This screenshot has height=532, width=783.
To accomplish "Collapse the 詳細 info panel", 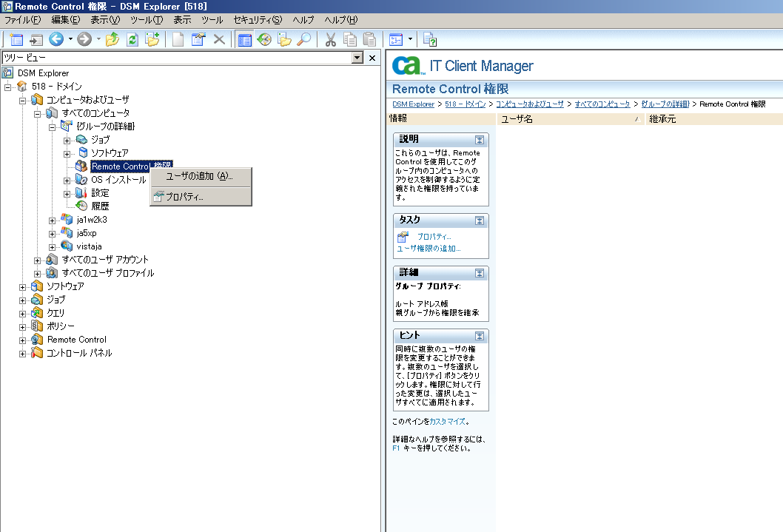I will pos(480,273).
